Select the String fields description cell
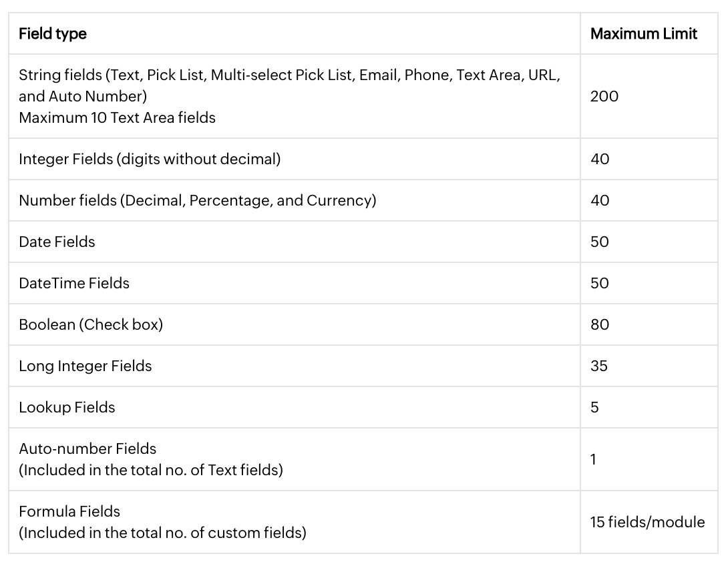 (x=289, y=96)
